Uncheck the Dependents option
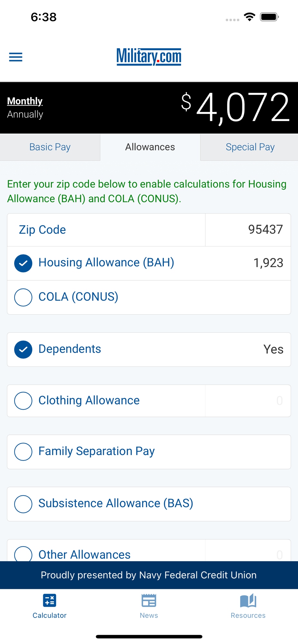The width and height of the screenshot is (298, 644). [x=23, y=349]
